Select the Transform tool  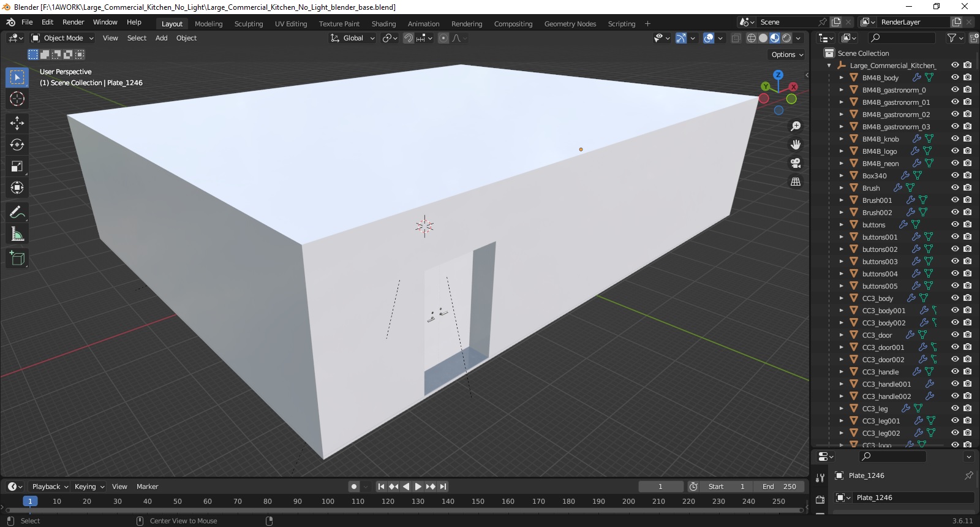17,188
